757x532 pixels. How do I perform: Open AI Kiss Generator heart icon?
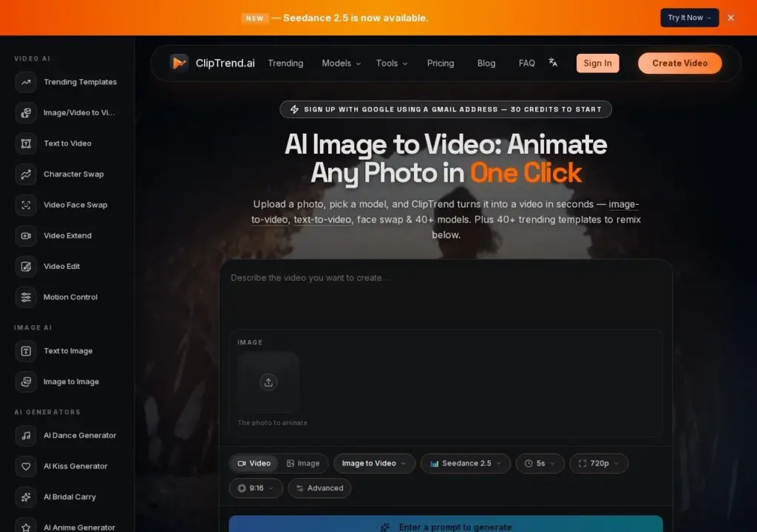pyautogui.click(x=26, y=466)
